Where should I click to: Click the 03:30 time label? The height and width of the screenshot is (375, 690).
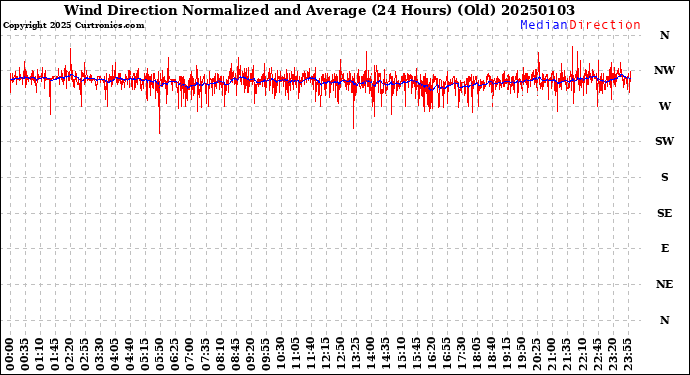tap(100, 354)
